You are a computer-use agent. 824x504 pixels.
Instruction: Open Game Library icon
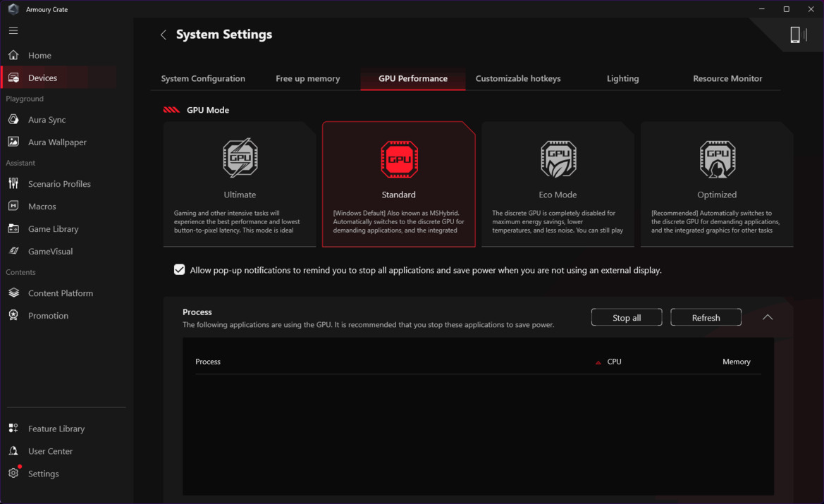pos(13,228)
